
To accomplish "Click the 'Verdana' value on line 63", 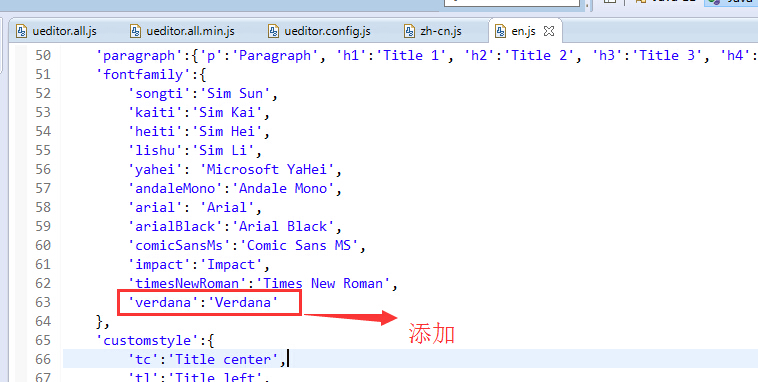I will 243,303.
